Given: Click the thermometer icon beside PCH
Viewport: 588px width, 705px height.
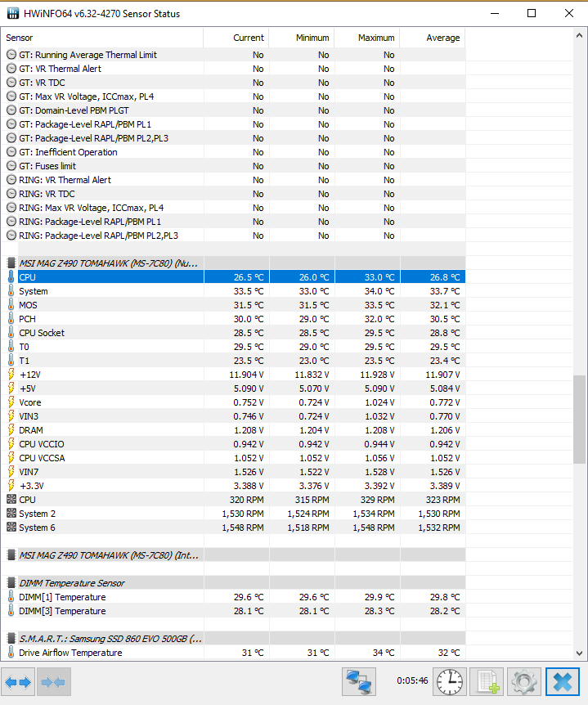Looking at the screenshot, I should [x=11, y=319].
